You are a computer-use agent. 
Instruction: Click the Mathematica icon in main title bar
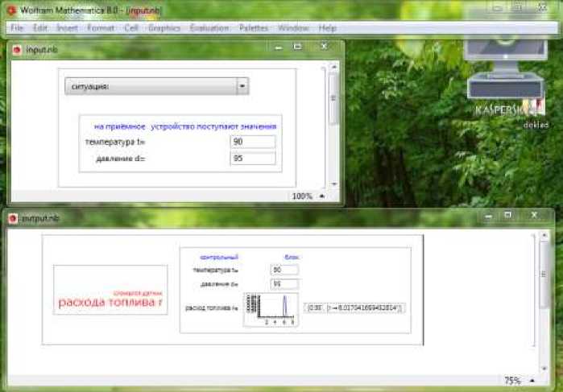tap(11, 10)
